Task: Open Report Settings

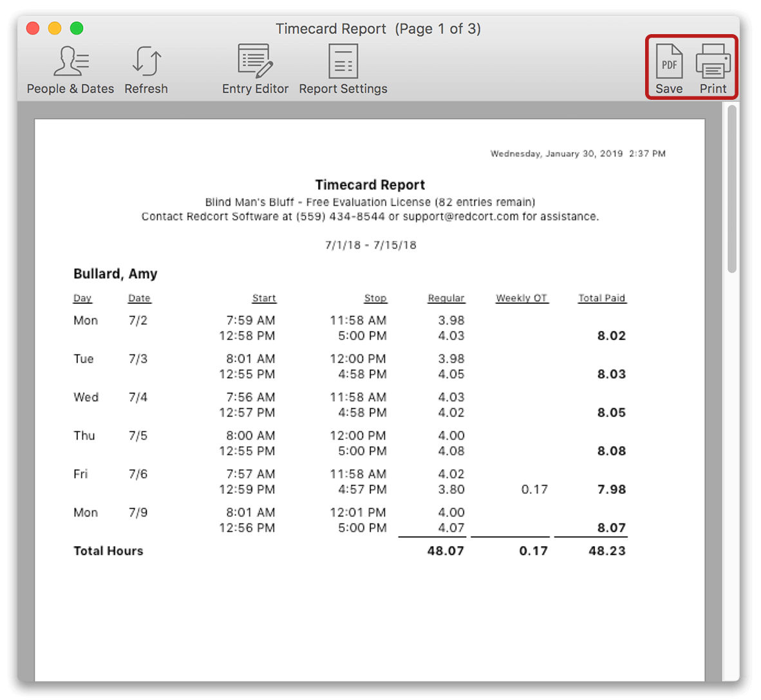Action: [x=343, y=69]
